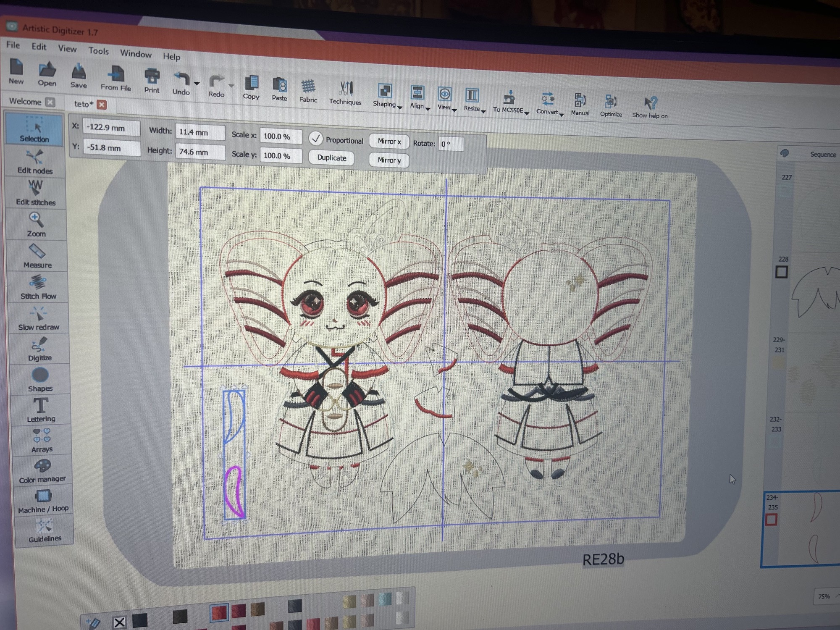Select the Edit nodes tool

35,162
